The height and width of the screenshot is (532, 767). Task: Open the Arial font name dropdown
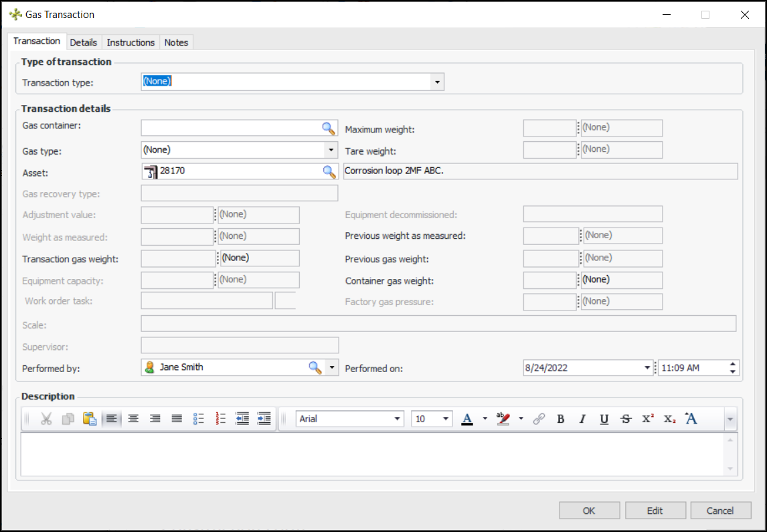(x=397, y=419)
